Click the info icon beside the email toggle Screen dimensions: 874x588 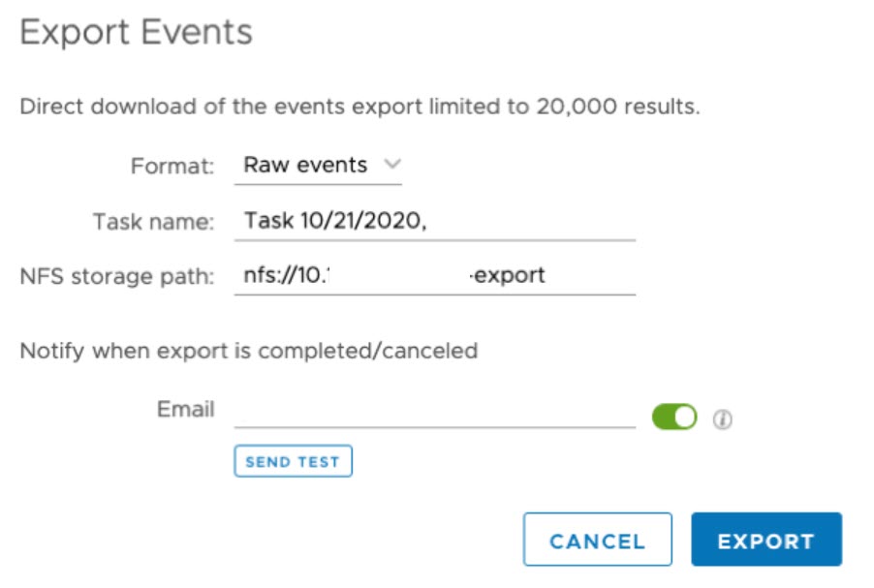722,419
